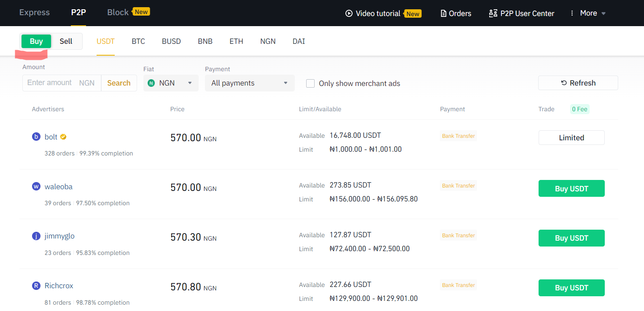The image size is (644, 311).
Task: Select the DAI crypto tab
Action: click(x=299, y=41)
